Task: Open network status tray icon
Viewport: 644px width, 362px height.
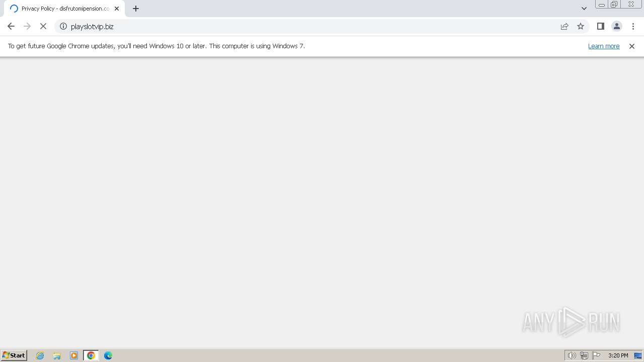Action: click(x=584, y=355)
